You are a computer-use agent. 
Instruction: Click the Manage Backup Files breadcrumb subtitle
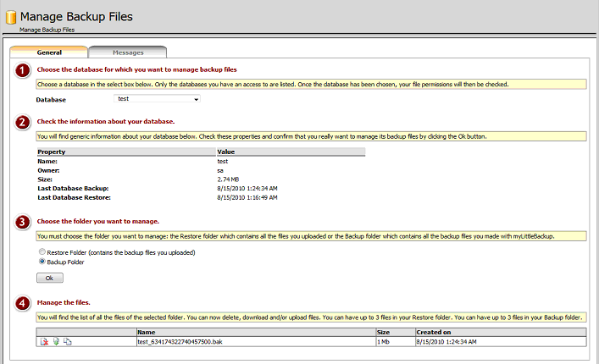tap(47, 30)
